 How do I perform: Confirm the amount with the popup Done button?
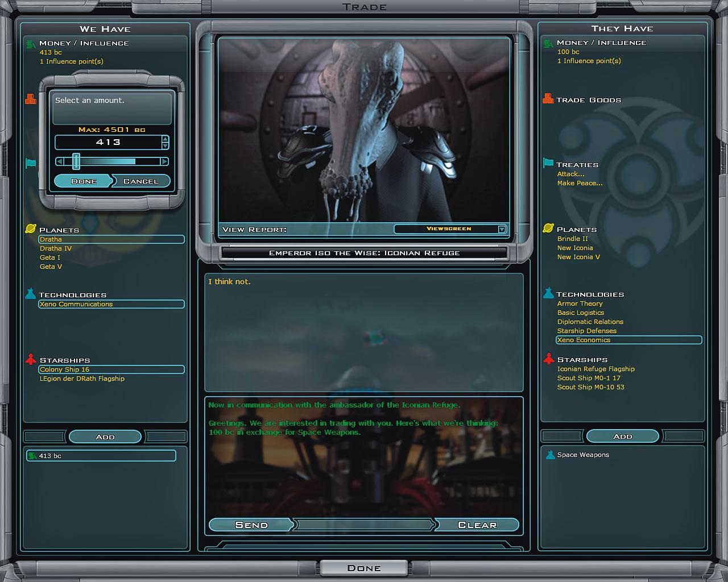[x=84, y=181]
